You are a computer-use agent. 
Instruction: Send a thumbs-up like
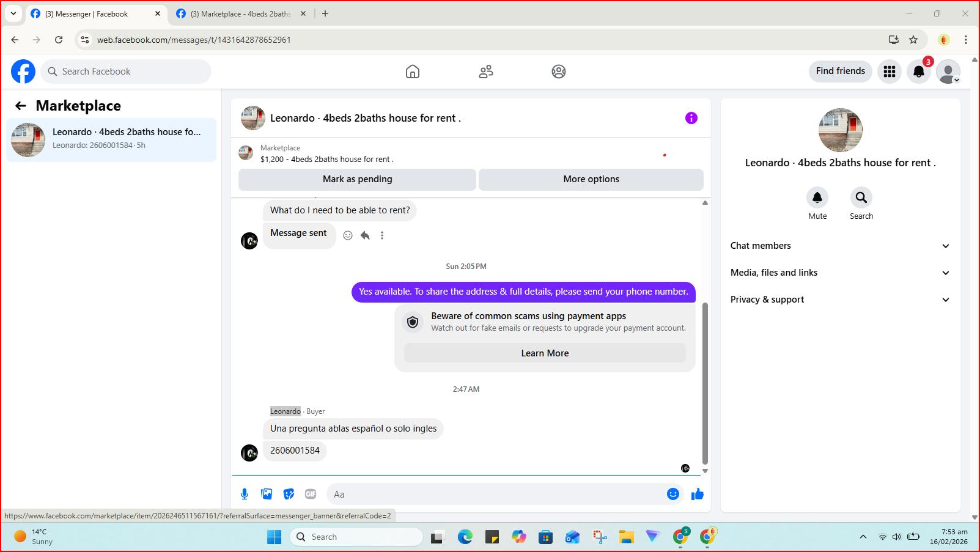point(698,494)
